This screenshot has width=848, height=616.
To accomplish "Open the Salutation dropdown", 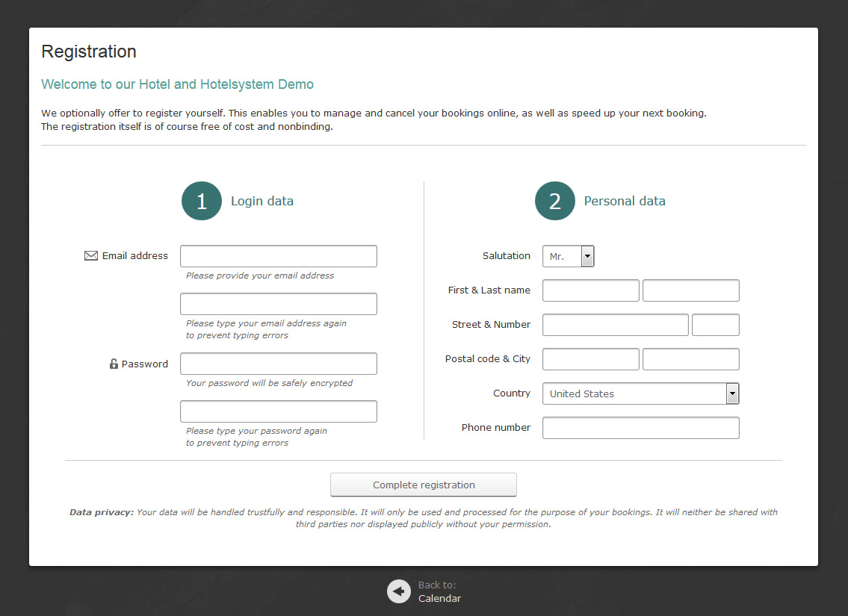I will tap(568, 256).
